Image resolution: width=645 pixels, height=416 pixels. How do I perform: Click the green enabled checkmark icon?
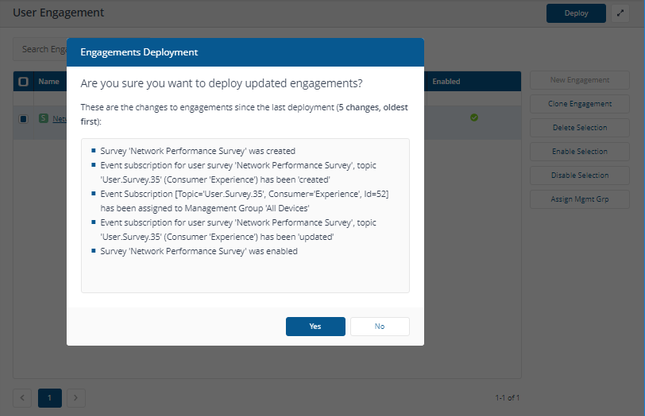pyautogui.click(x=474, y=118)
